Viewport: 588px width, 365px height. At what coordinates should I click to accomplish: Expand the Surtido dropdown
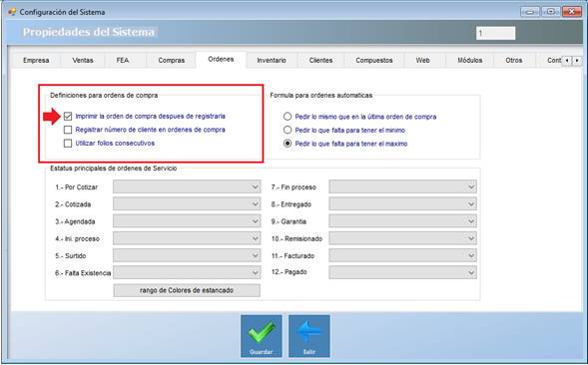pos(187,255)
